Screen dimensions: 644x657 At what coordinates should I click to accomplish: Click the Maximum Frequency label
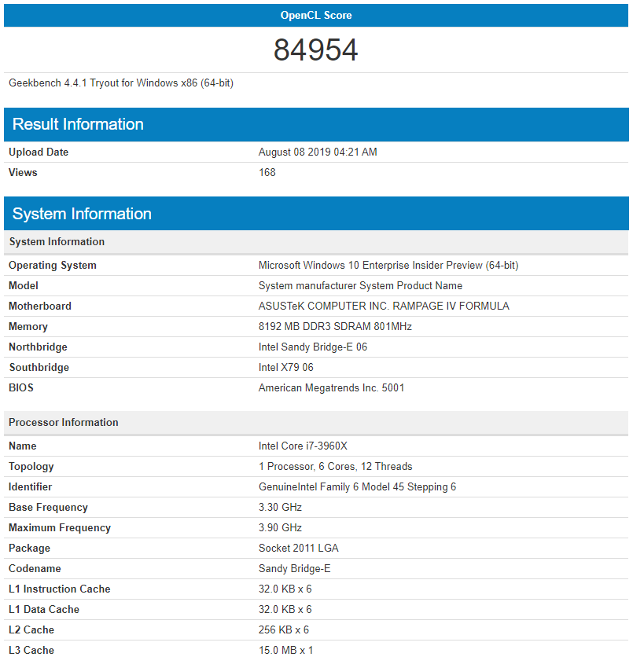click(60, 528)
